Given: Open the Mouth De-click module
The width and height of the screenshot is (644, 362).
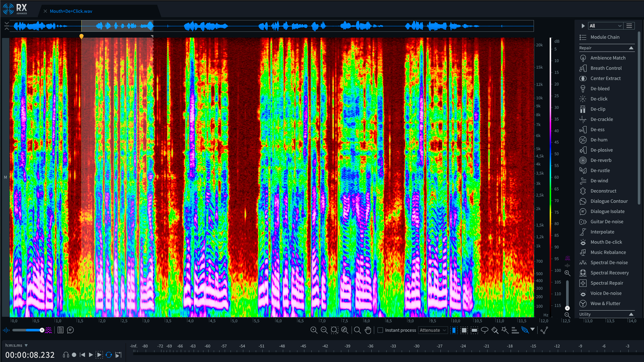Looking at the screenshot, I should coord(606,242).
